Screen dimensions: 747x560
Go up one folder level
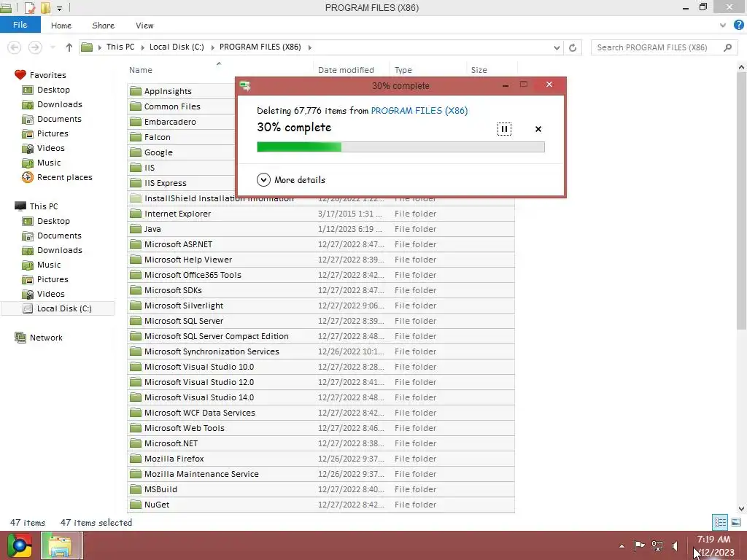69,47
